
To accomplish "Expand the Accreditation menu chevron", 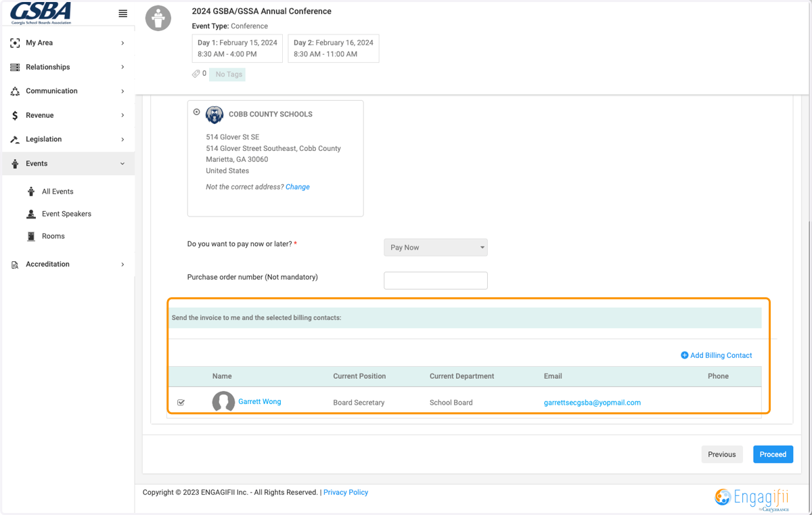I will click(x=122, y=265).
